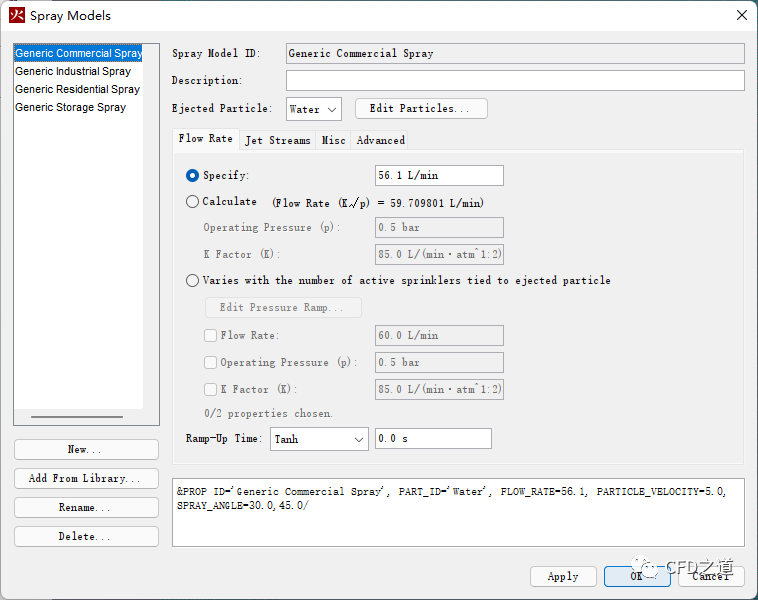Viewport: 758px width, 600px height.
Task: Click the model list horizontal scrollbar
Action: 77,417
